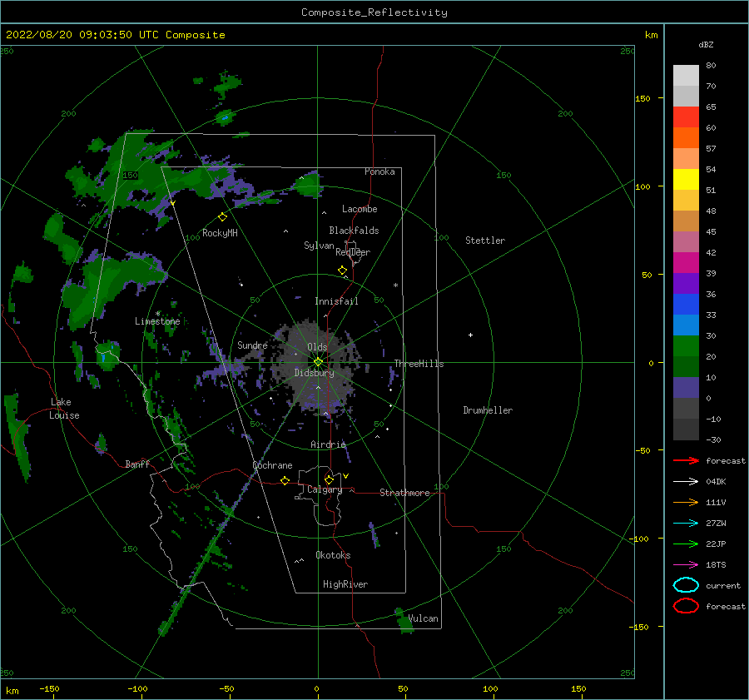The height and width of the screenshot is (700, 749).
Task: Click the Cochrane city label
Action: coord(272,465)
